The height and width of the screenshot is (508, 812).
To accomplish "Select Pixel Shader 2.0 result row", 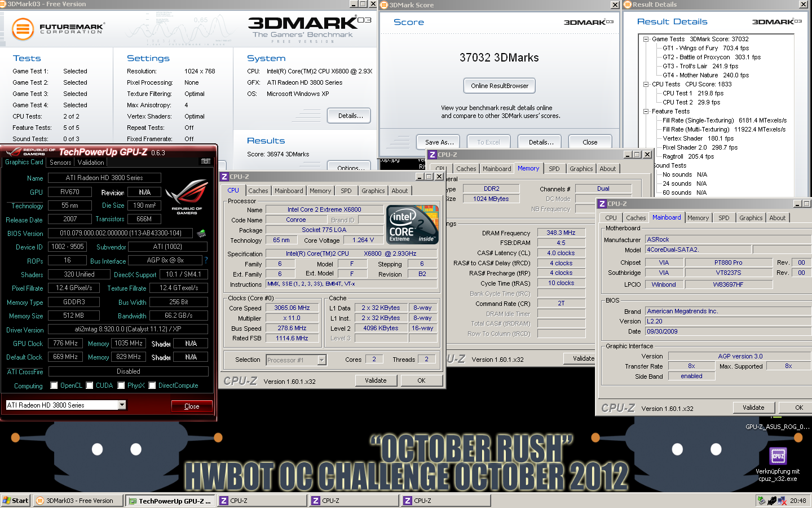I will [x=700, y=147].
